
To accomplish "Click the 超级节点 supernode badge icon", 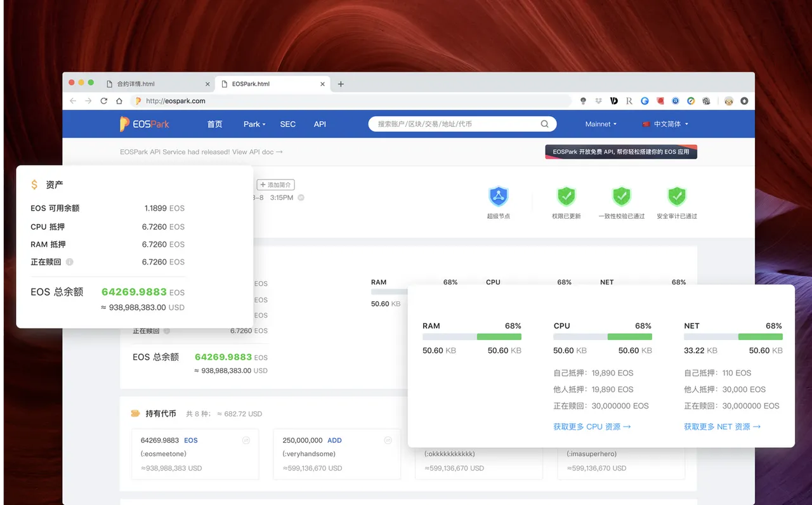I will pos(499,196).
